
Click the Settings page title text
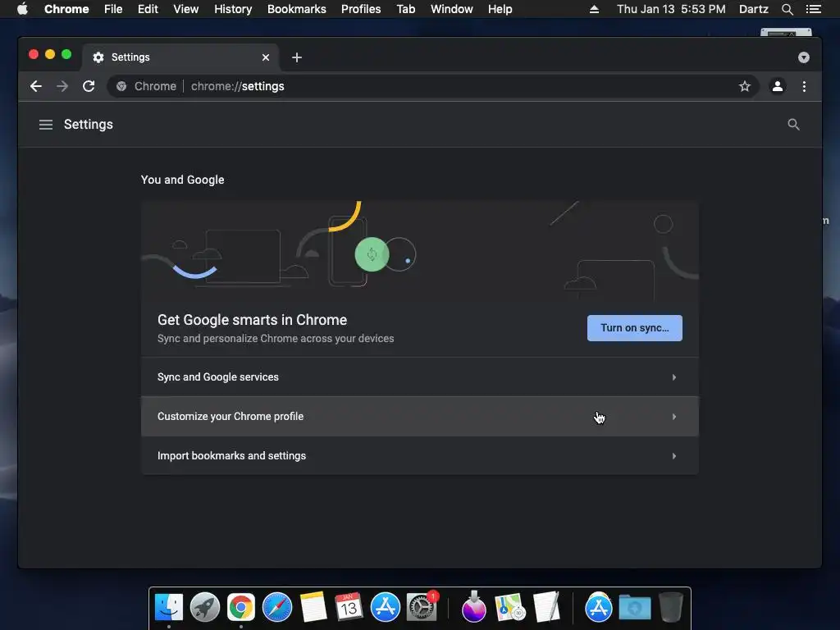click(x=89, y=125)
